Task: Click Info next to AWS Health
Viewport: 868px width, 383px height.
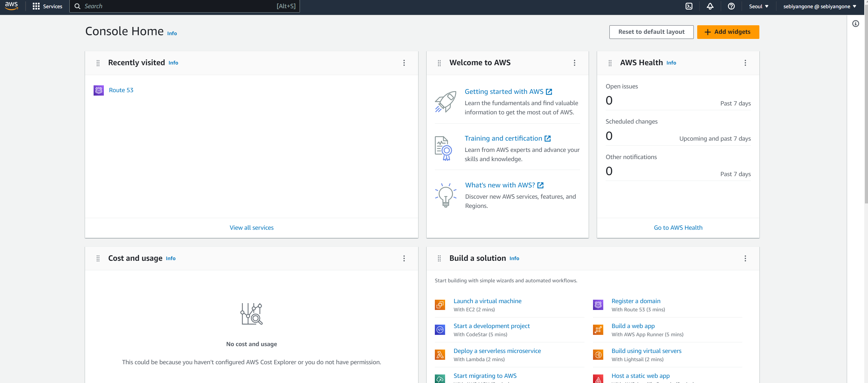Action: (671, 63)
